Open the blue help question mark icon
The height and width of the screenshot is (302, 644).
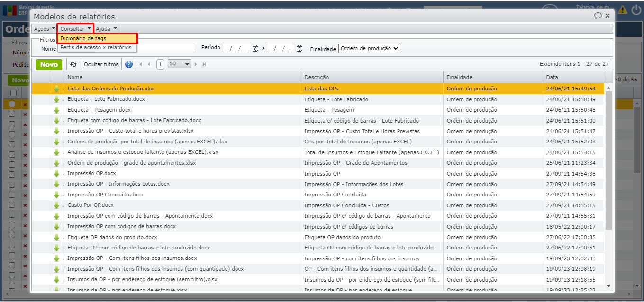128,64
